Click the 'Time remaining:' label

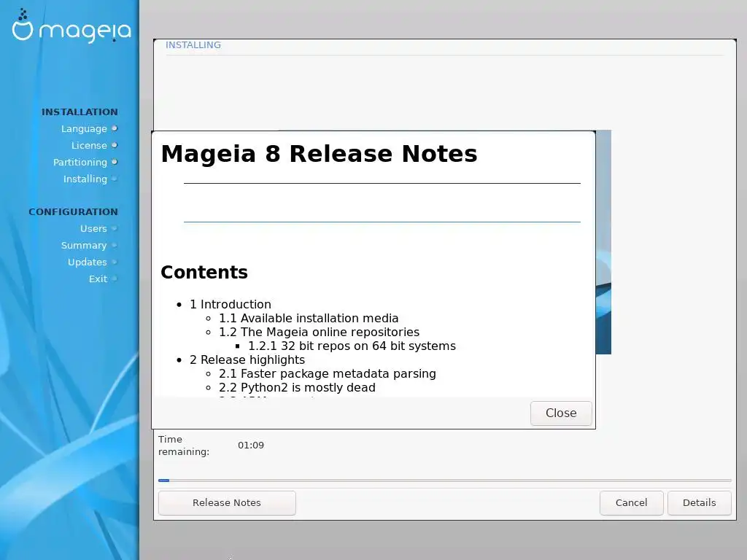tap(184, 446)
